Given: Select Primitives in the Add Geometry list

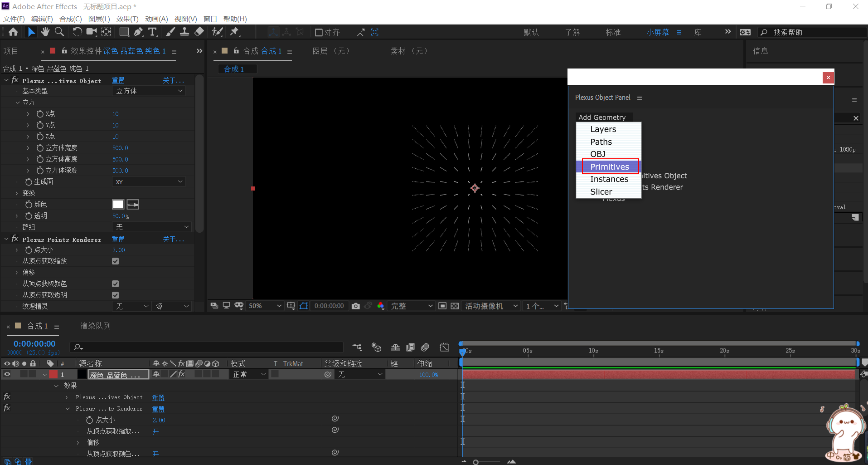Looking at the screenshot, I should (x=610, y=166).
